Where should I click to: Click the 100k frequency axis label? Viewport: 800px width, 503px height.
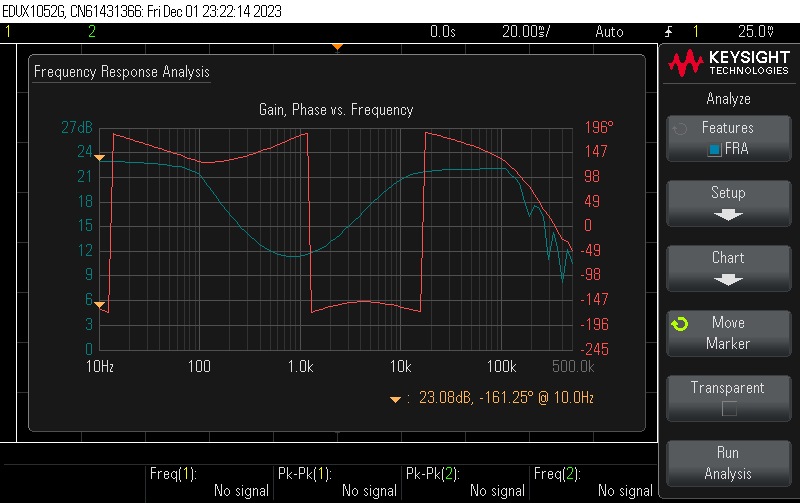coord(502,366)
